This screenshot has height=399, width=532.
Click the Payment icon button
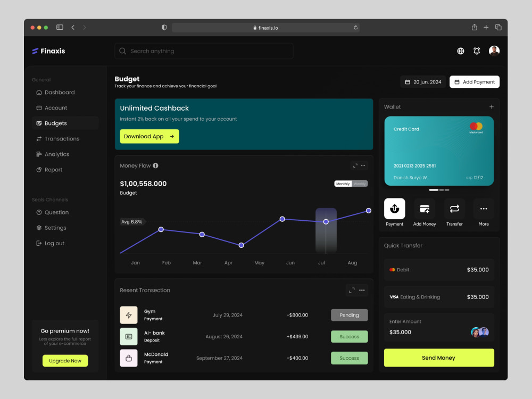[x=395, y=209]
